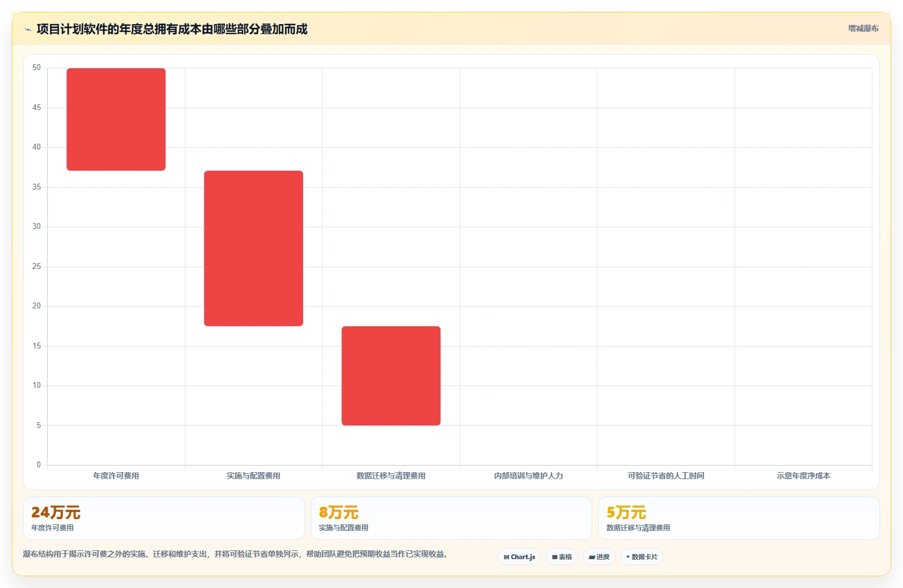Click the 数据卡片 tag chip
903x588 pixels.
(642, 557)
